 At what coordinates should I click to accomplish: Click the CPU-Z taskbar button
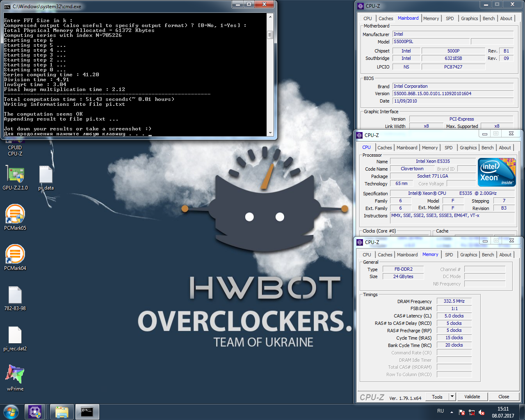tap(34, 412)
